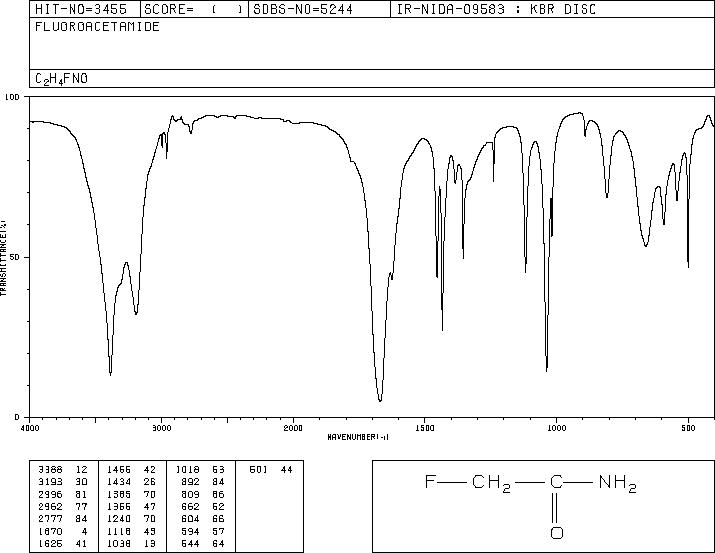This screenshot has height=553, width=715.
Task: Click the CH2 group in the structure
Action: 492,483
